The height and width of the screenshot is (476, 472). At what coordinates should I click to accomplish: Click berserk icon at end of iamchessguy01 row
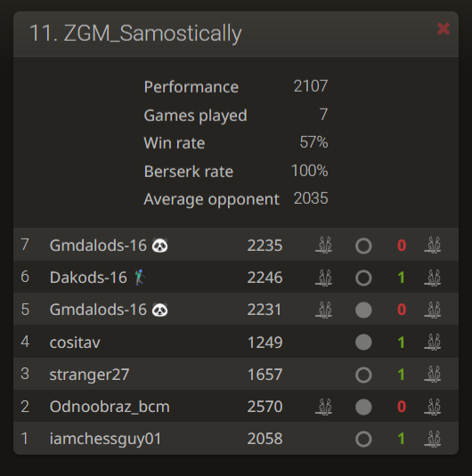coord(432,439)
